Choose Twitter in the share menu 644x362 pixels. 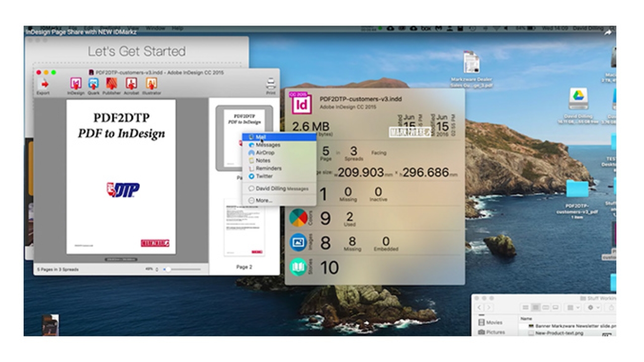[279, 176]
